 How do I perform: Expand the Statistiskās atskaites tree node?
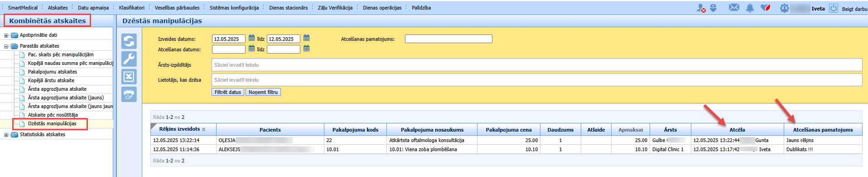click(x=6, y=135)
